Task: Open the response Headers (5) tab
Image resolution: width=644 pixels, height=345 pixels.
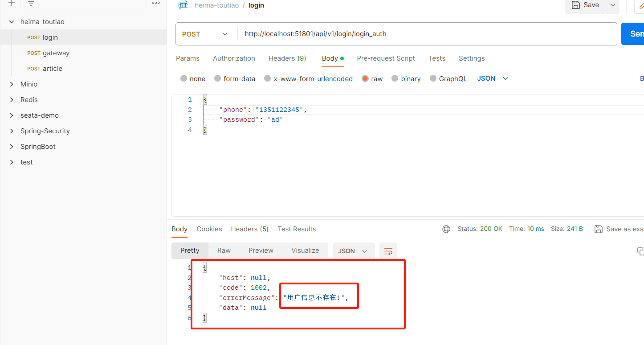Action: point(249,229)
